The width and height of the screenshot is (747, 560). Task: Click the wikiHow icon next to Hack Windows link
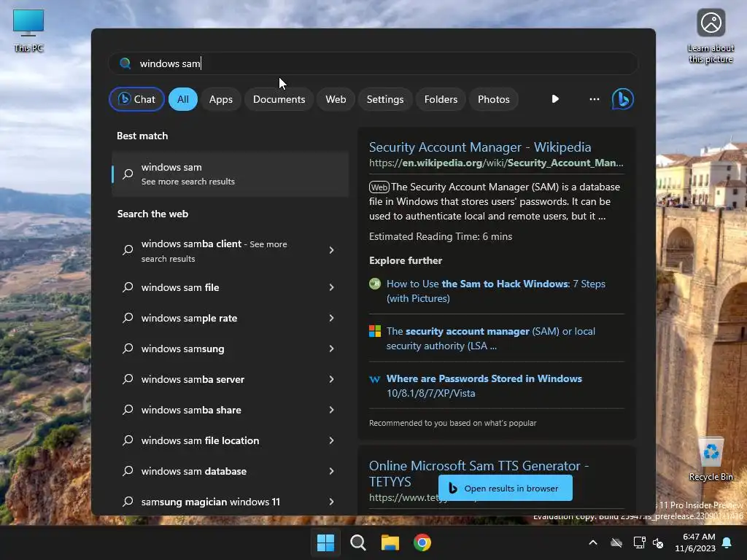click(375, 284)
